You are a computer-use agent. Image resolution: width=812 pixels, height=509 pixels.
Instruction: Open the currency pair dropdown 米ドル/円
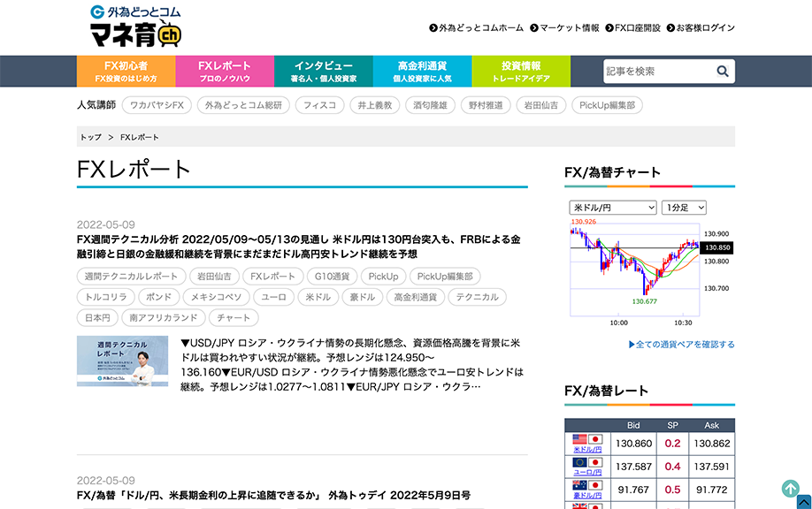click(612, 208)
